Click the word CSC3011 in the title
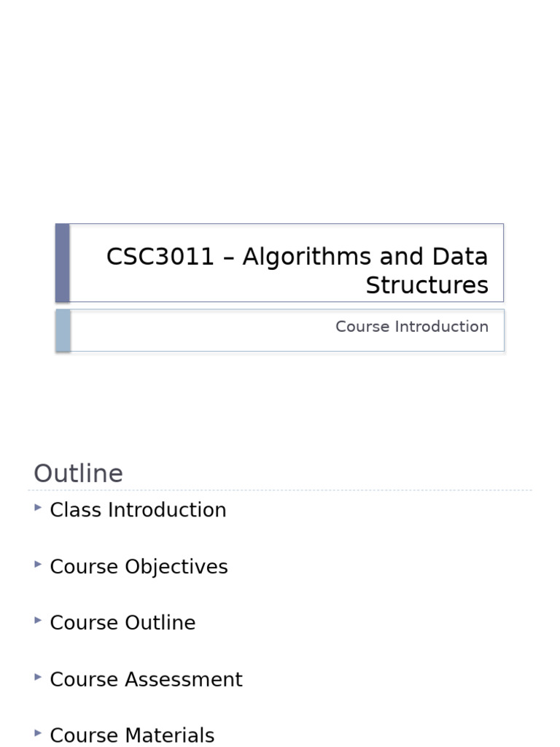Viewport: 560px width, 747px height. coord(160,257)
